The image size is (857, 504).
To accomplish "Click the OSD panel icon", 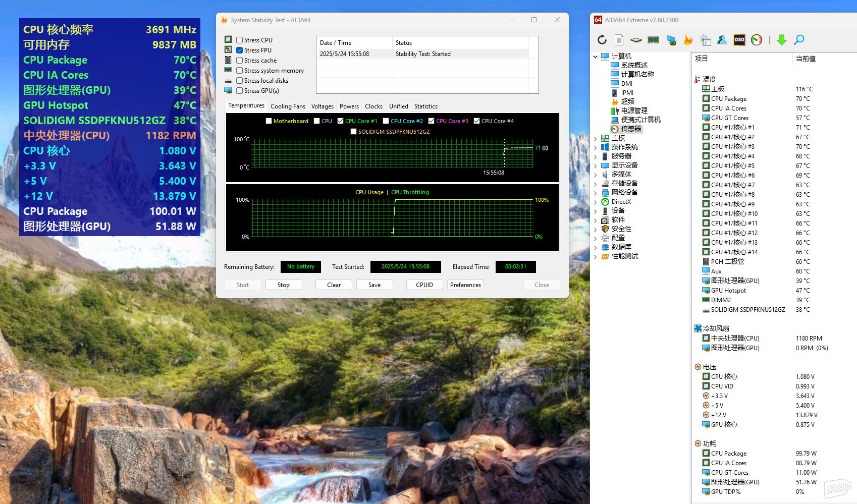I will click(x=739, y=40).
